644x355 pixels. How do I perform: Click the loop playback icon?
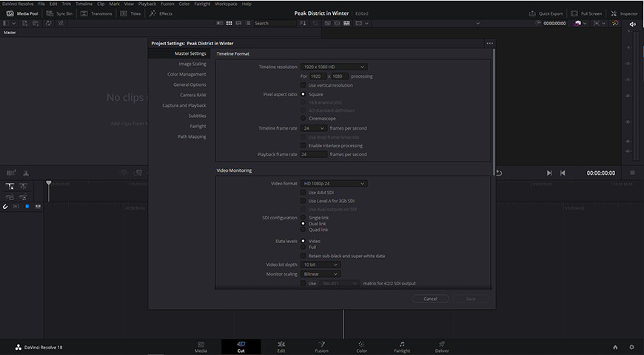click(x=499, y=173)
